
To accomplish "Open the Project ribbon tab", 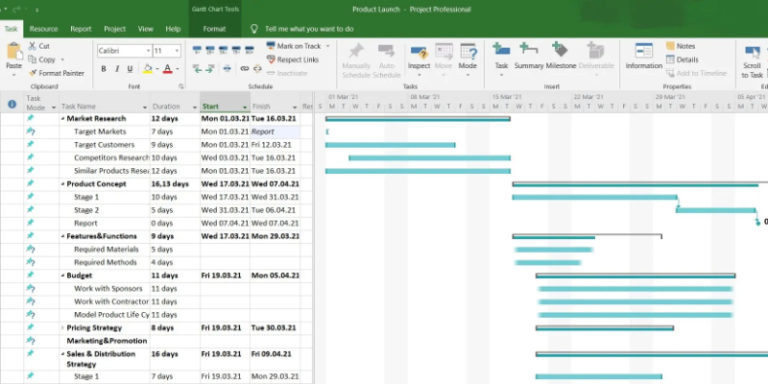I will [x=115, y=29].
